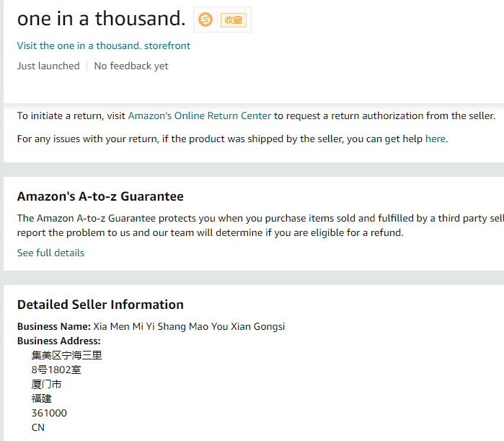Click the 'Business Address:' label
The height and width of the screenshot is (441, 504).
(59, 341)
